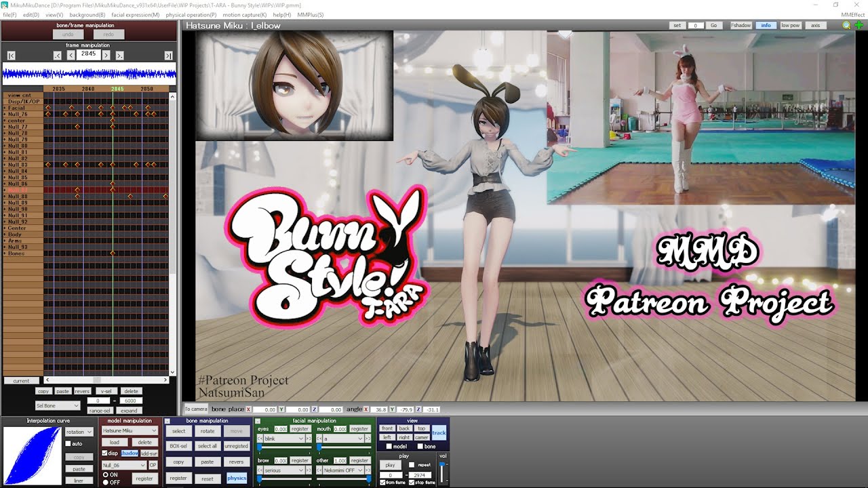The width and height of the screenshot is (868, 488).
Task: Next mouth morph arrow button
Action: coord(369,439)
